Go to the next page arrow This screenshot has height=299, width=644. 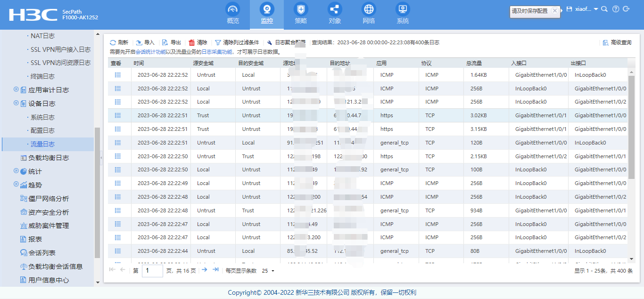tap(205, 270)
